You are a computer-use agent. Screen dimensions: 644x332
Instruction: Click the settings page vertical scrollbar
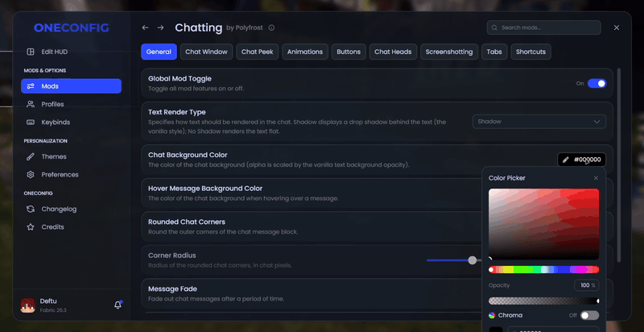[x=619, y=165]
